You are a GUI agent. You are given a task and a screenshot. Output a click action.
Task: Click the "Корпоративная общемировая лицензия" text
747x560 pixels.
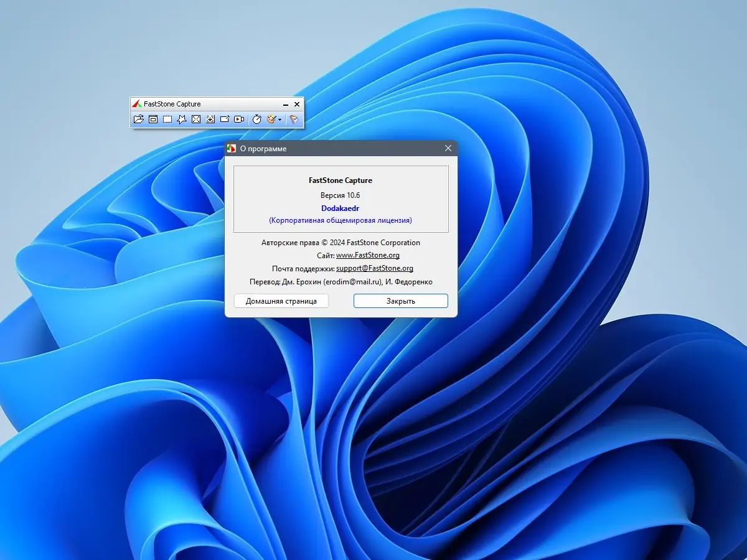click(x=341, y=220)
